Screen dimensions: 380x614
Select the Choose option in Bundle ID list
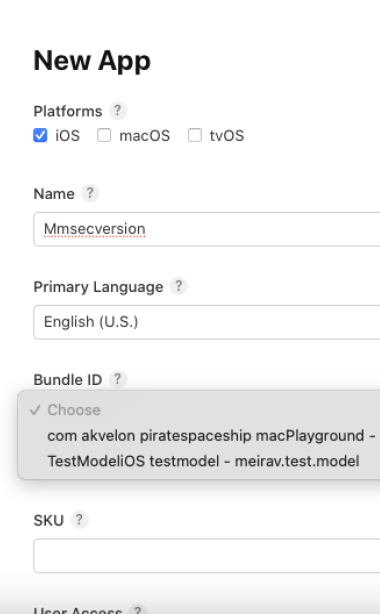click(x=200, y=410)
